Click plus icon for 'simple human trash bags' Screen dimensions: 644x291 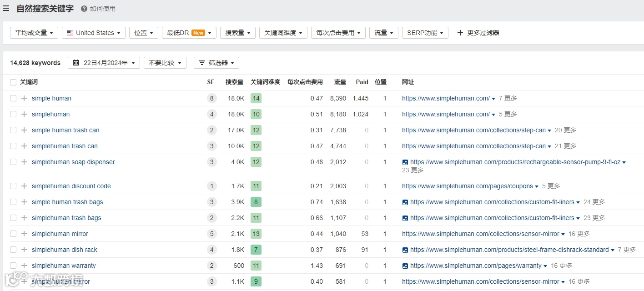[24, 202]
